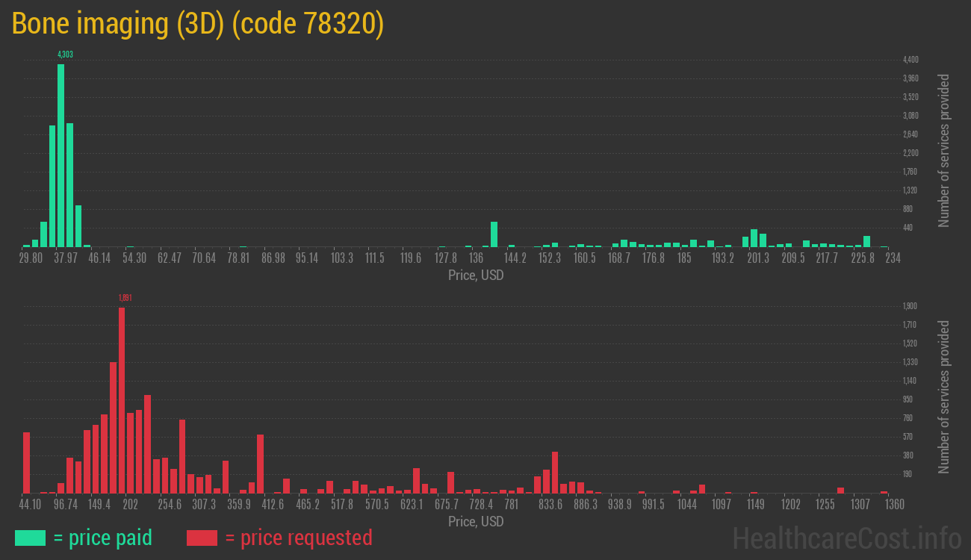Click the 1,891 value label on the red chart
Image resolution: width=971 pixels, height=560 pixels.
coord(125,298)
